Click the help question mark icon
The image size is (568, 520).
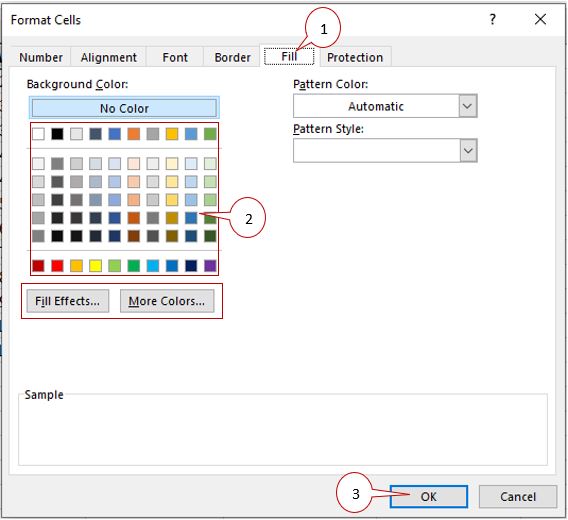click(493, 19)
